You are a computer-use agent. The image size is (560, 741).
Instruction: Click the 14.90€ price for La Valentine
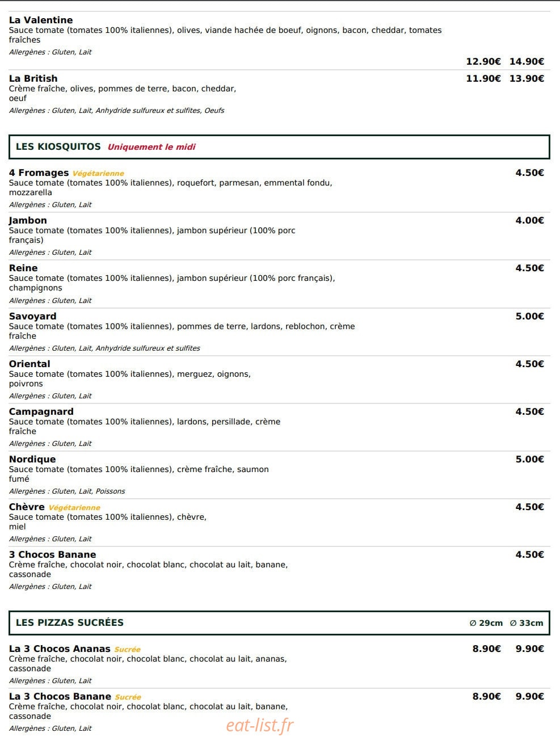coord(527,61)
